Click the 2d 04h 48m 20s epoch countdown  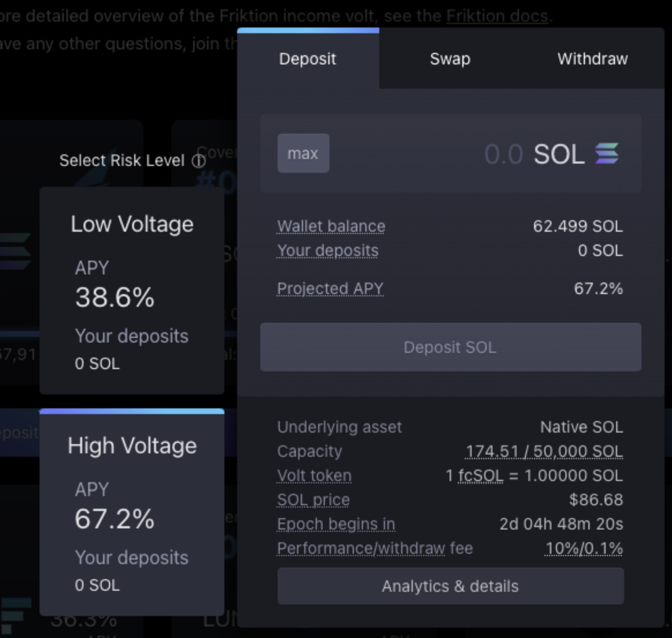[562, 524]
